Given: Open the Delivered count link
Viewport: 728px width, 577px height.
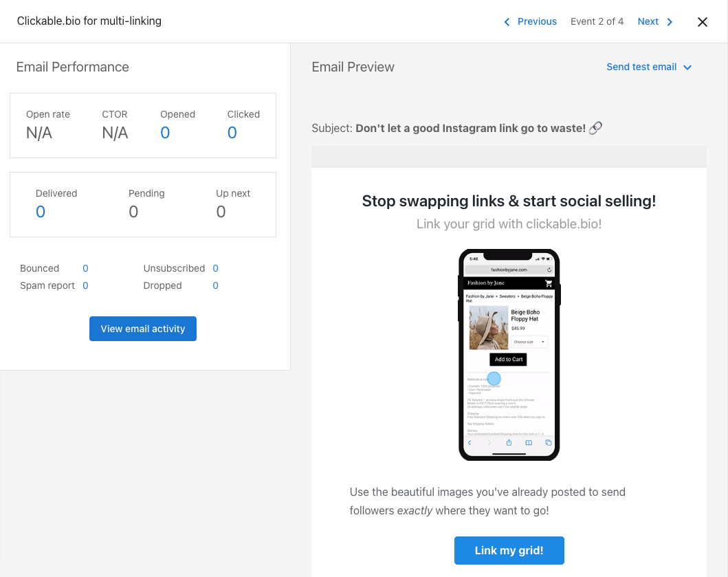Looking at the screenshot, I should [x=41, y=212].
